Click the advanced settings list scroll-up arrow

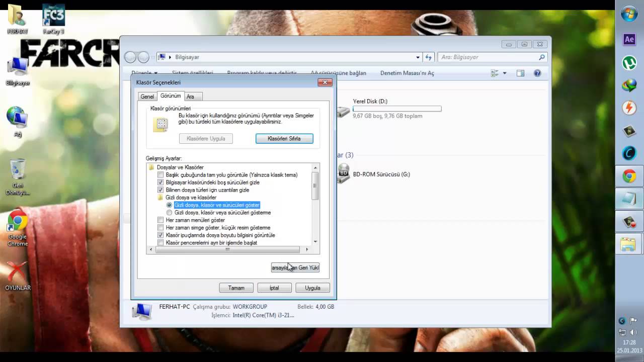pos(315,167)
